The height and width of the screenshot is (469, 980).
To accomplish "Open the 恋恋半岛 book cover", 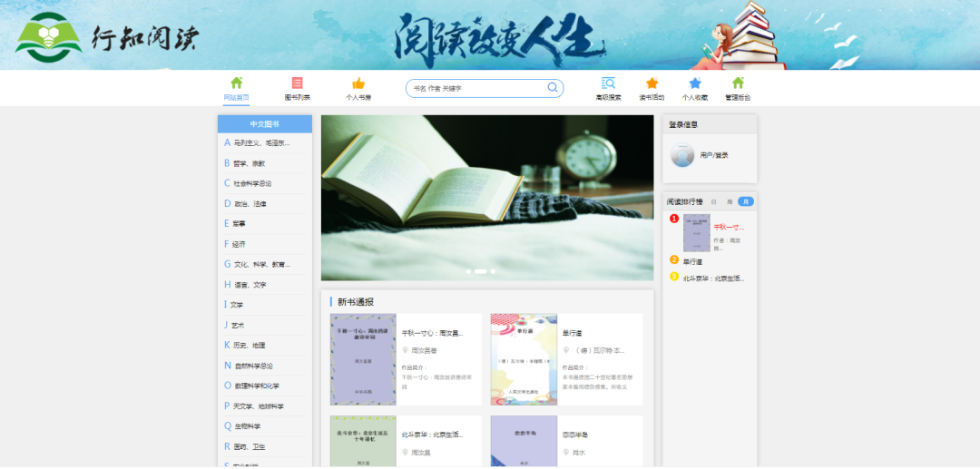I will click(x=524, y=442).
